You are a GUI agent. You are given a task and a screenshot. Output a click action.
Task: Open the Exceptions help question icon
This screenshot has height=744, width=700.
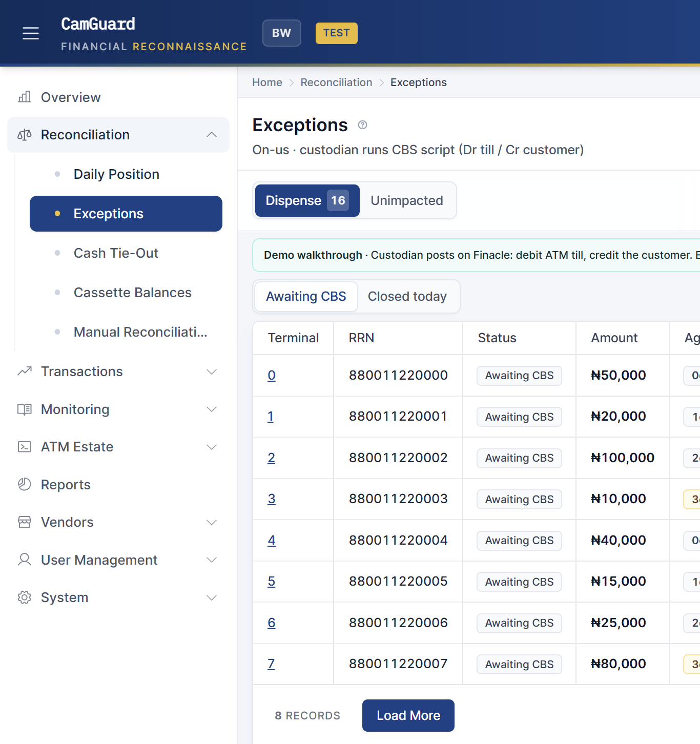362,125
